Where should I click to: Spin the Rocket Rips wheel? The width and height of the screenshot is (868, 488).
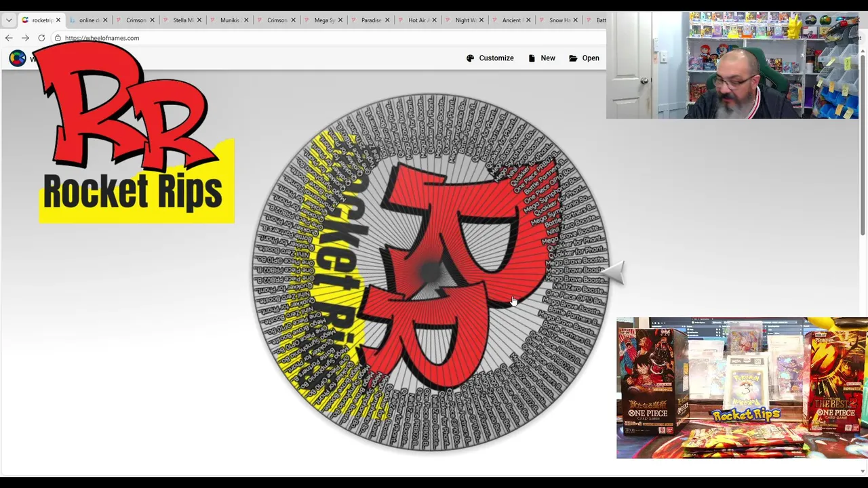point(431,273)
